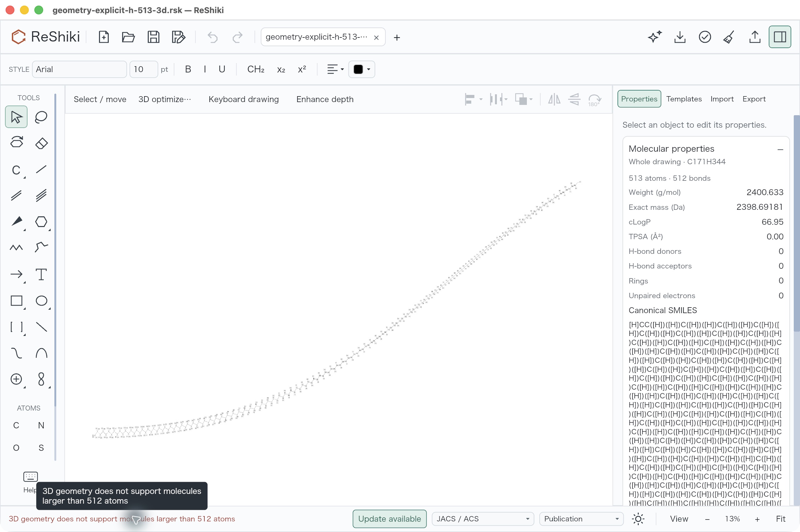Select the chain zigzag tool
This screenshot has height=532, width=800.
click(x=16, y=248)
